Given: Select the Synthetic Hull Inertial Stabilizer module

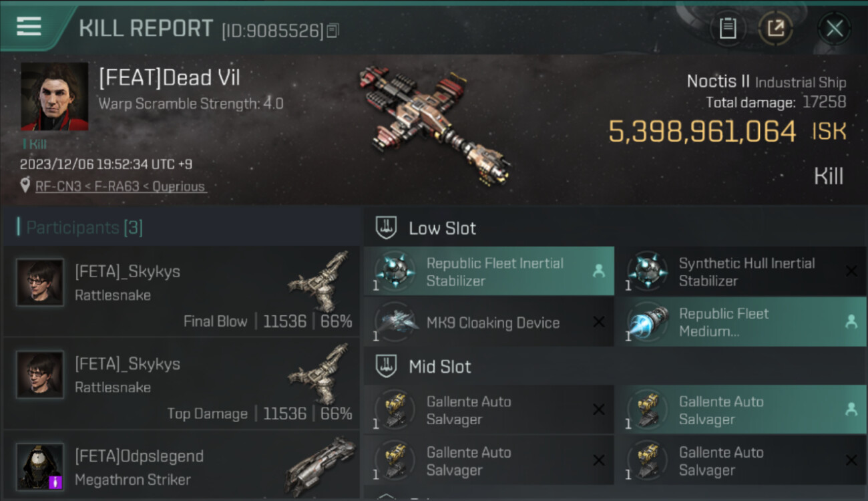Looking at the screenshot, I should 740,271.
